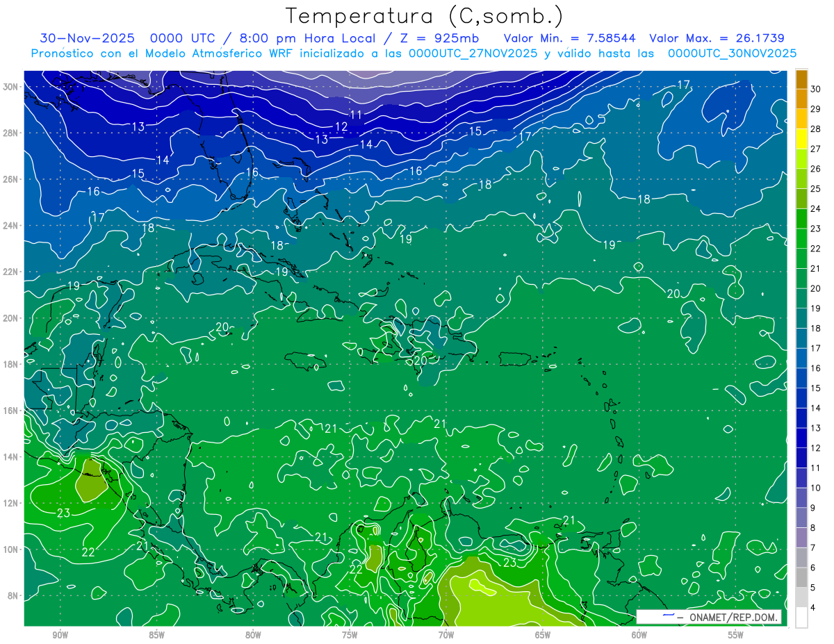Click the 24N latitude axis label
Image resolution: width=834 pixels, height=644 pixels.
click(x=11, y=226)
